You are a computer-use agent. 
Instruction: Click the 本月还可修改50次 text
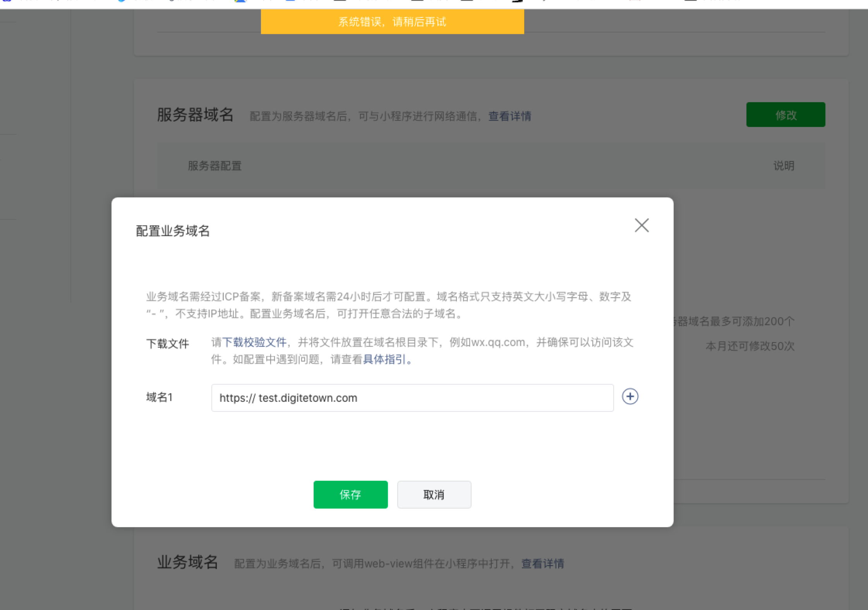click(x=750, y=346)
